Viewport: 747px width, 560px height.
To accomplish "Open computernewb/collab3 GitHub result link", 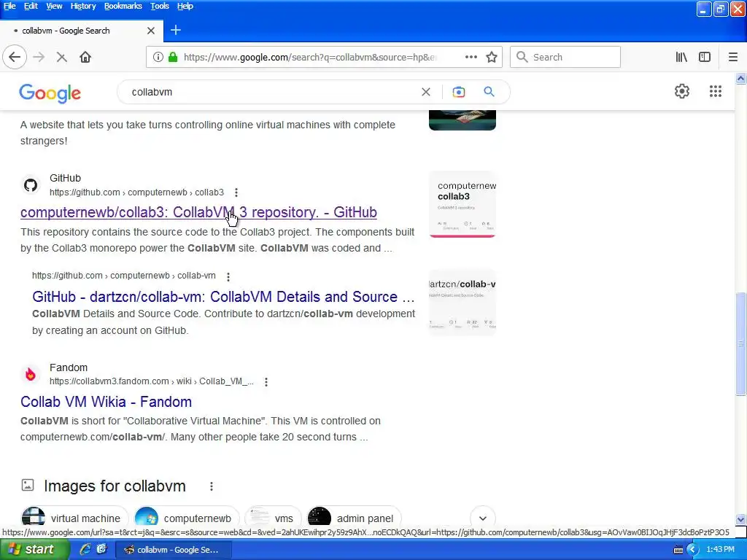I will (198, 212).
